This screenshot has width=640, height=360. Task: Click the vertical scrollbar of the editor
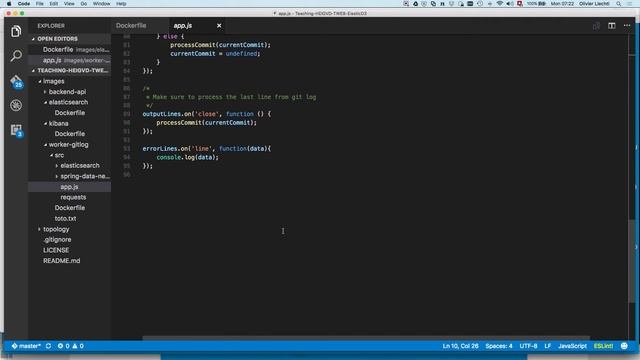(x=632, y=261)
